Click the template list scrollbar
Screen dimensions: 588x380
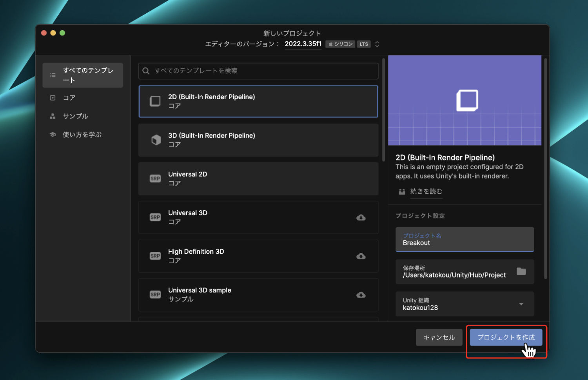tap(384, 110)
